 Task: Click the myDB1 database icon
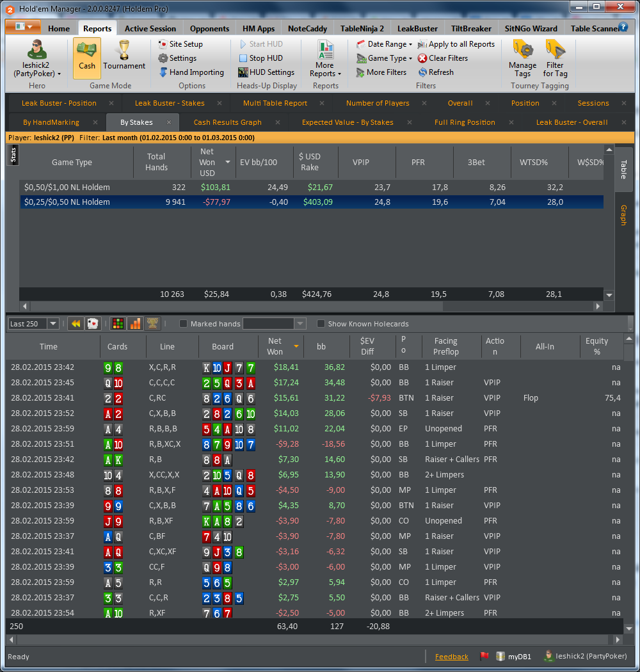pos(500,656)
